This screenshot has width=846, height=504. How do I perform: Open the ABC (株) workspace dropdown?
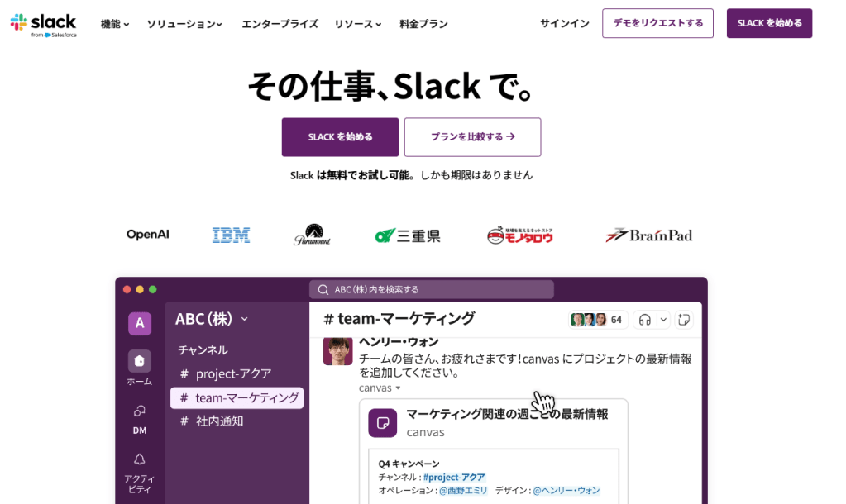point(212,319)
